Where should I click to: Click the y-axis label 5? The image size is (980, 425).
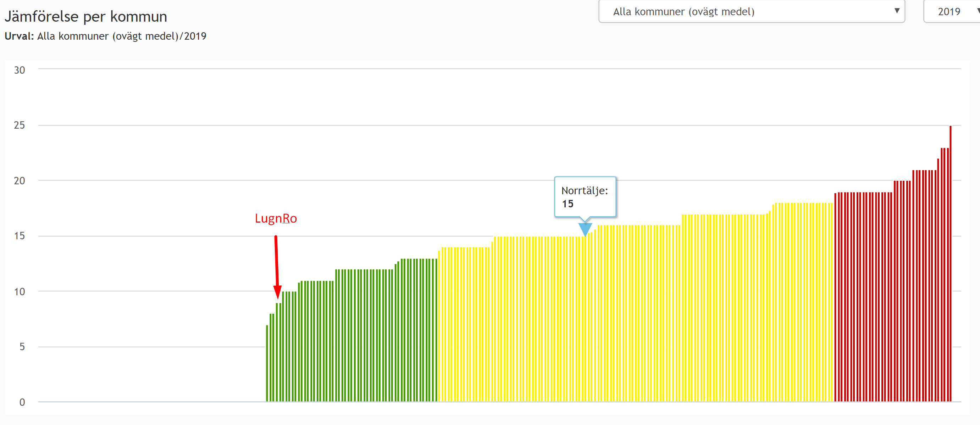[x=22, y=347]
